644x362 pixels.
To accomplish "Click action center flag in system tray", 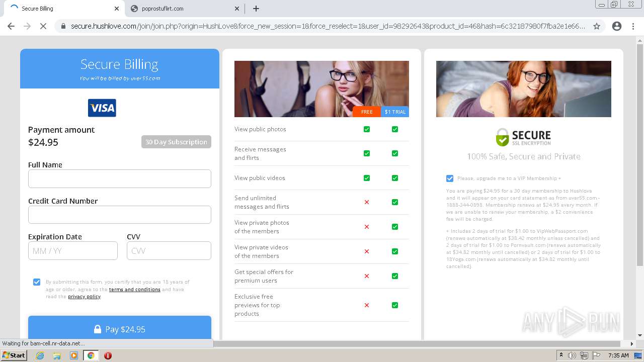I will [596, 355].
